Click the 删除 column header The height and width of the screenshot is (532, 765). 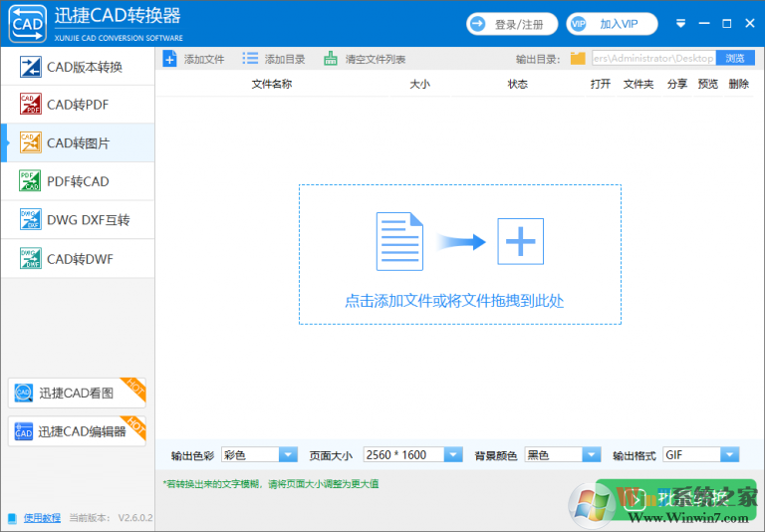pos(739,85)
